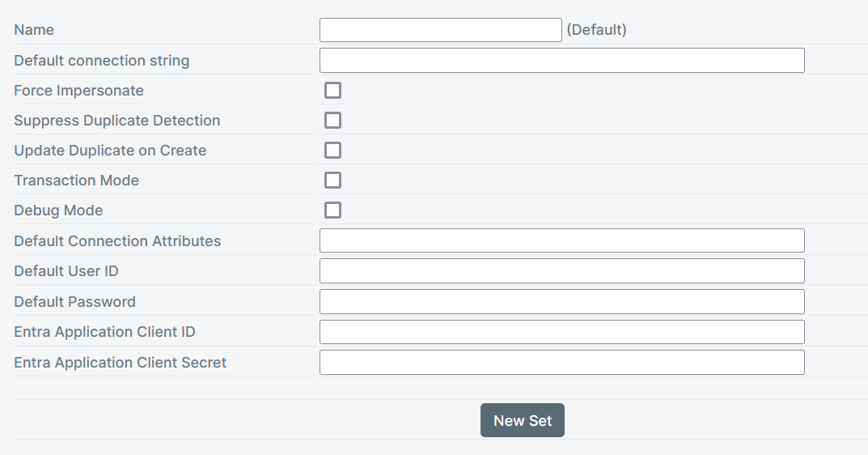Turn on the Debug Mode checkbox
The image size is (868, 455).
(332, 210)
